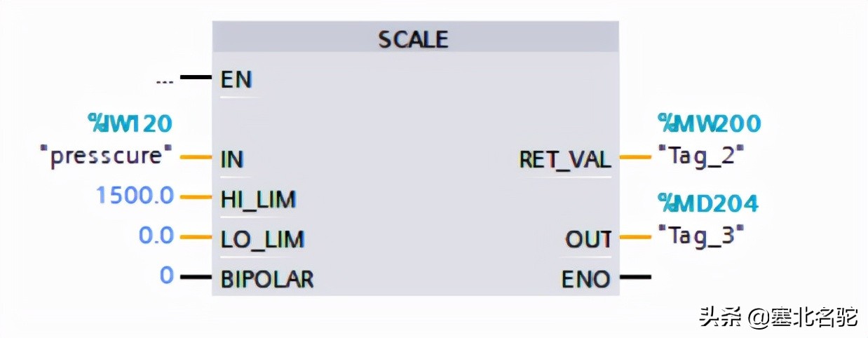Edit the 1500.0 HI_LIM value
Viewport: 868px width, 338px height.
click(x=135, y=196)
